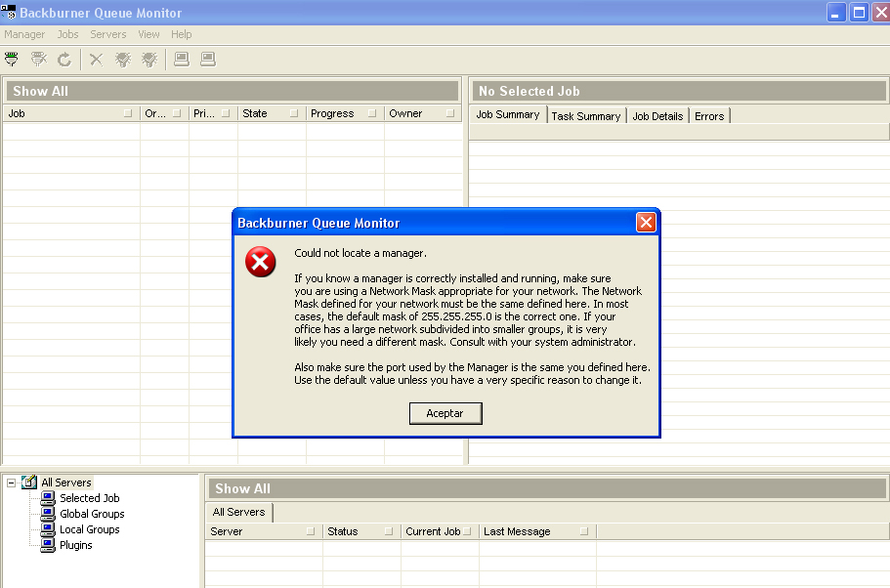Viewport: 890px width, 588px height.
Task: Maximize the Backburner Queue Monitor window
Action: (860, 13)
